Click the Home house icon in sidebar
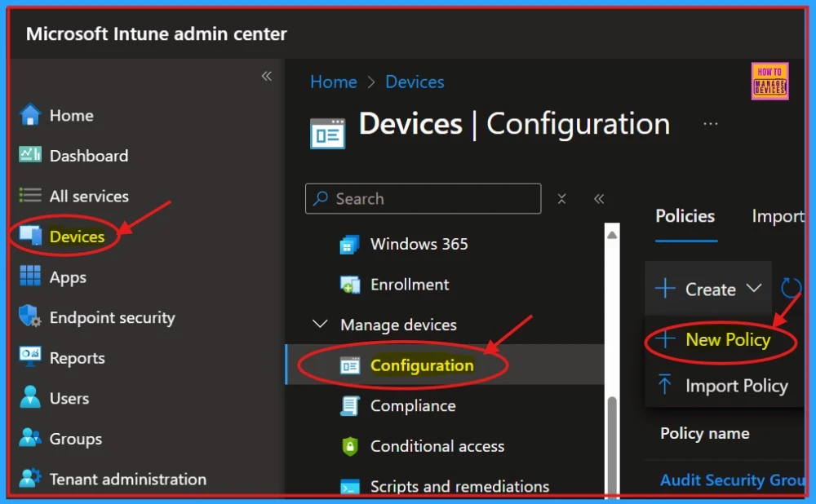Image resolution: width=816 pixels, height=504 pixels. point(30,115)
